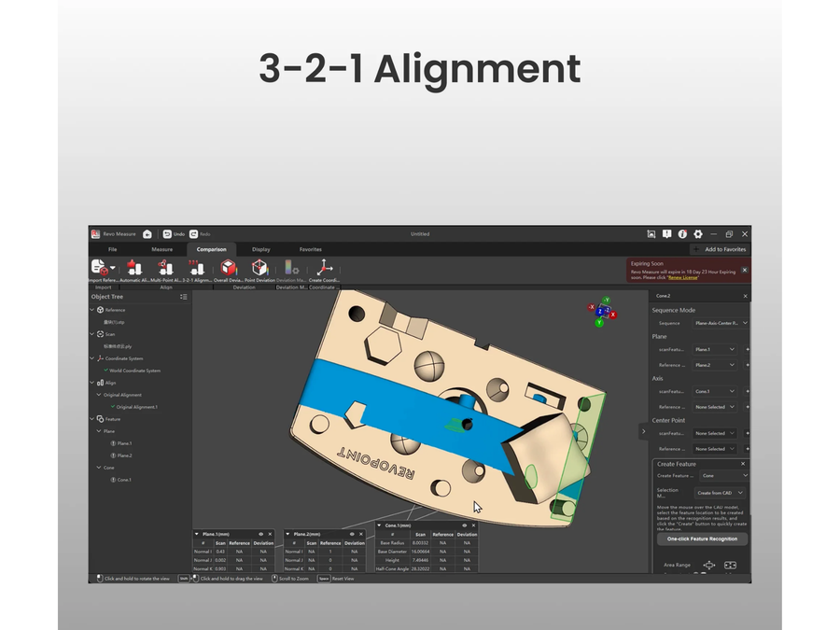Click the One-click Feature Recognition button
The image size is (840, 630).
point(702,539)
